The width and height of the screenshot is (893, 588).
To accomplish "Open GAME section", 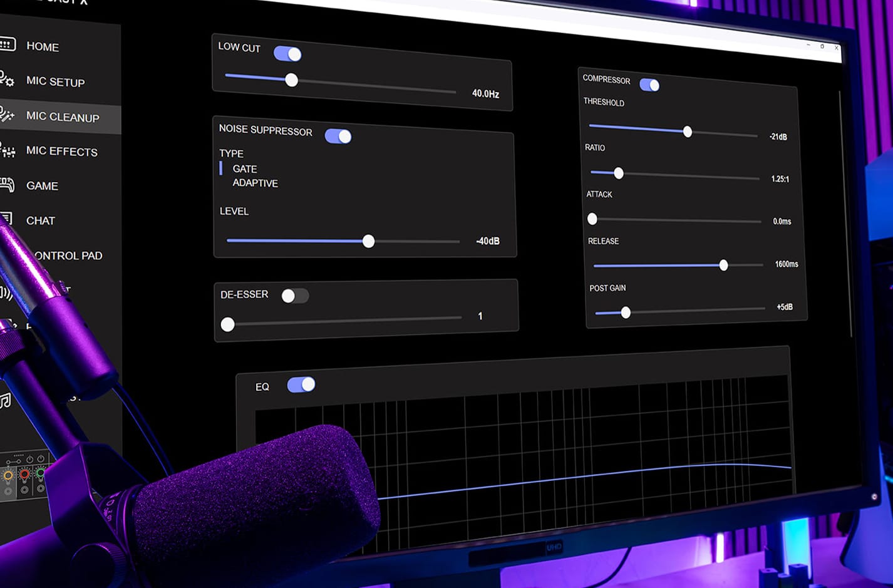I will [x=42, y=186].
